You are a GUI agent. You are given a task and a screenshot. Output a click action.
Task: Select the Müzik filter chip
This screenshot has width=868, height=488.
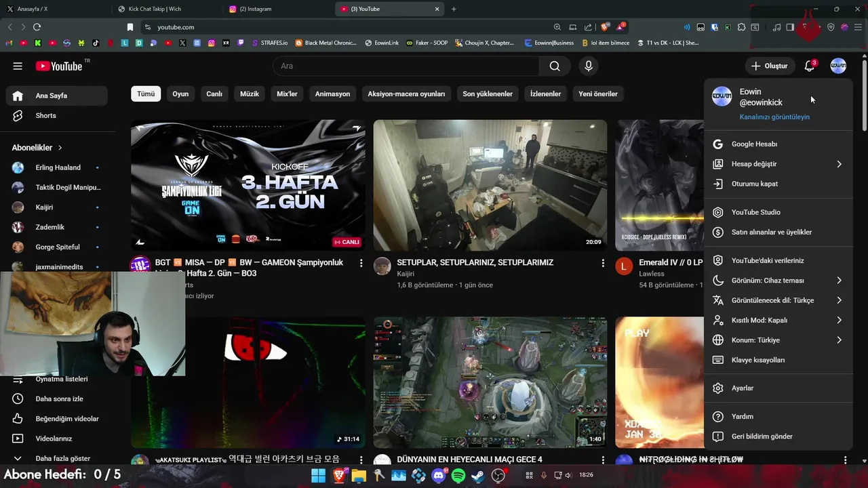250,94
